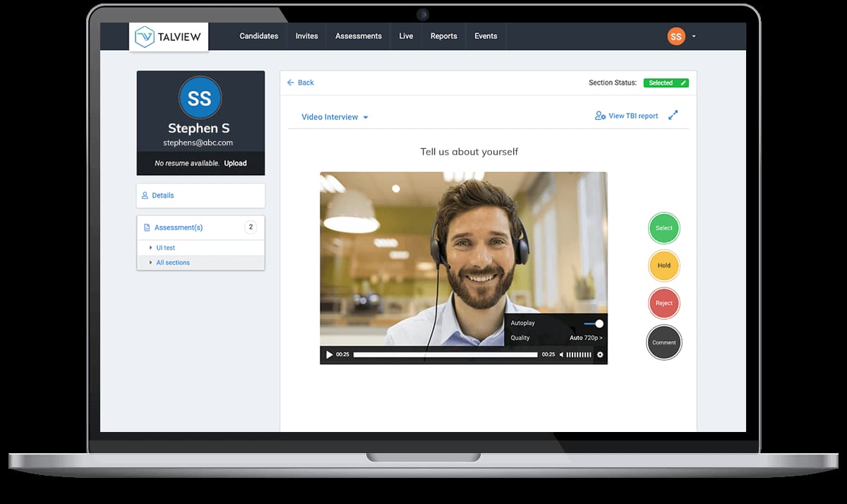This screenshot has width=847, height=504.
Task: Open the Comment icon for the candidate
Action: (663, 342)
